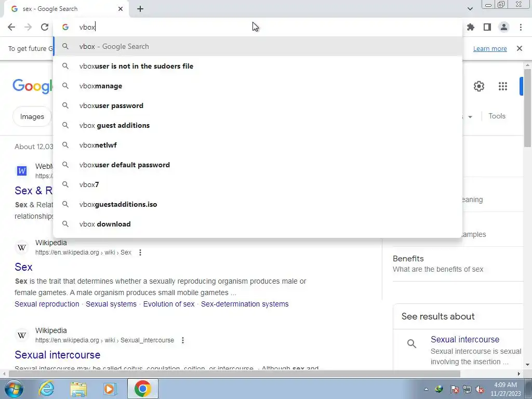Follow 'Sex-determination systems' sublink
This screenshot has width=532, height=399.
(x=245, y=304)
